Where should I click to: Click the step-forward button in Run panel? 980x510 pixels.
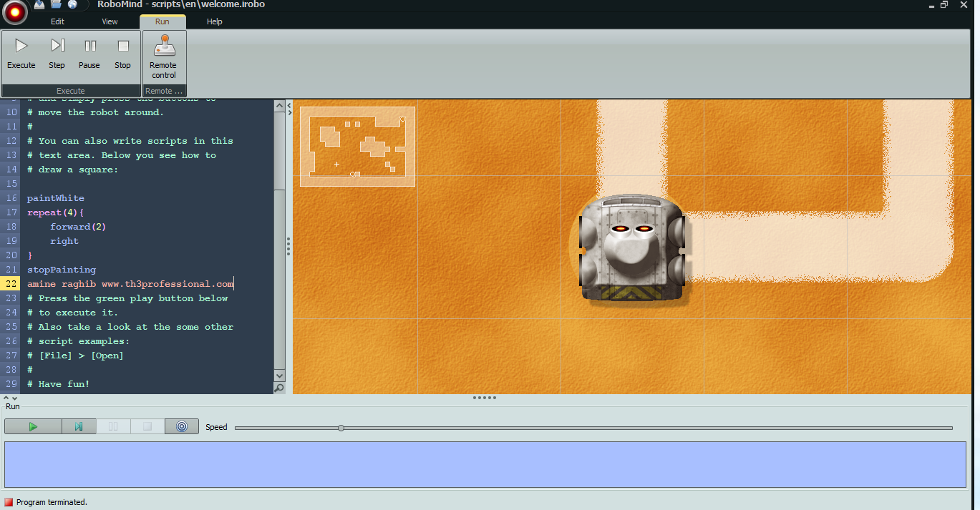point(79,426)
